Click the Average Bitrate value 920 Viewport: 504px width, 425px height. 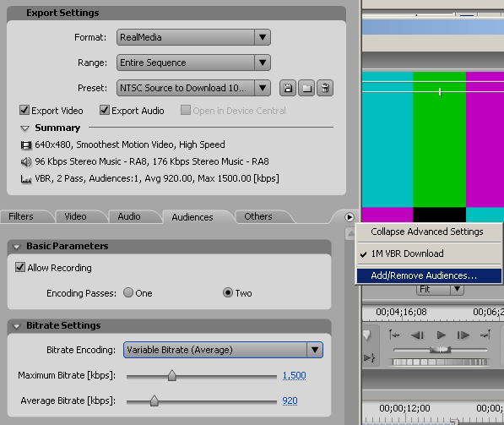[x=290, y=400]
